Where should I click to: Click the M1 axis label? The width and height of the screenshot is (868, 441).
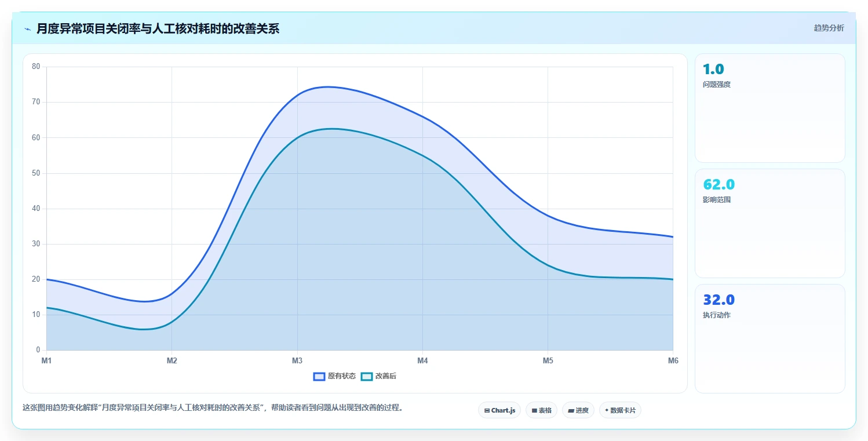coord(46,361)
